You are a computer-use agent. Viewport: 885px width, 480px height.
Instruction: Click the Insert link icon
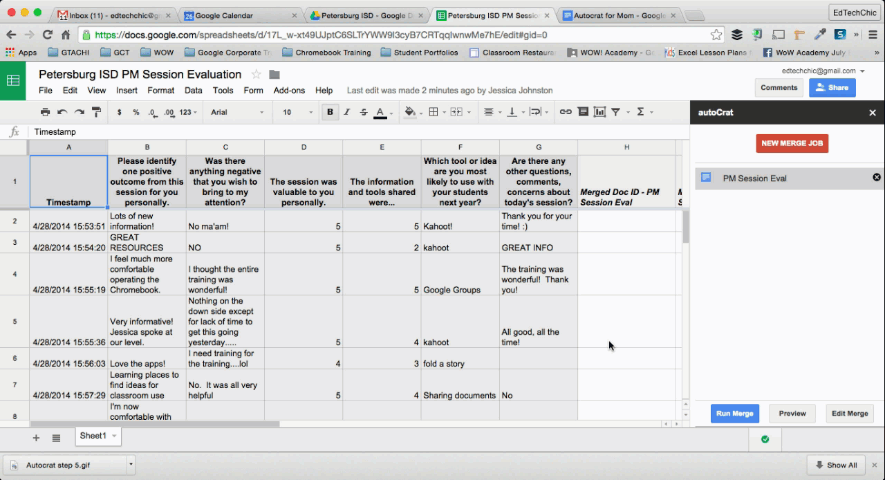(x=566, y=112)
